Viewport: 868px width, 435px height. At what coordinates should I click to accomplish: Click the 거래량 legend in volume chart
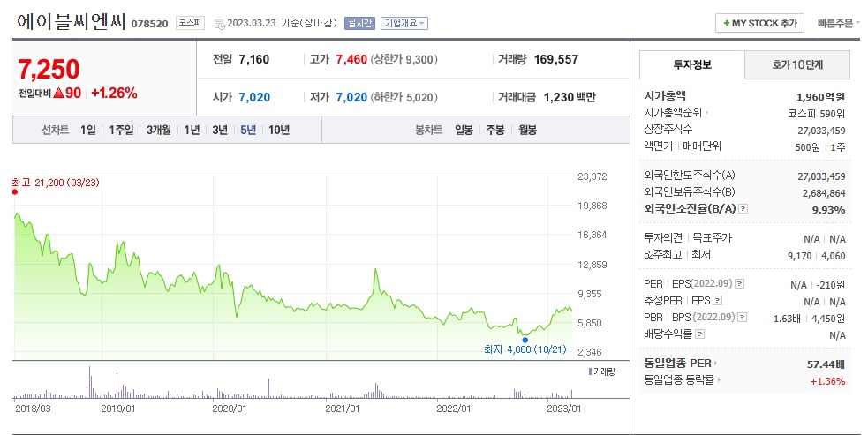coord(601,371)
